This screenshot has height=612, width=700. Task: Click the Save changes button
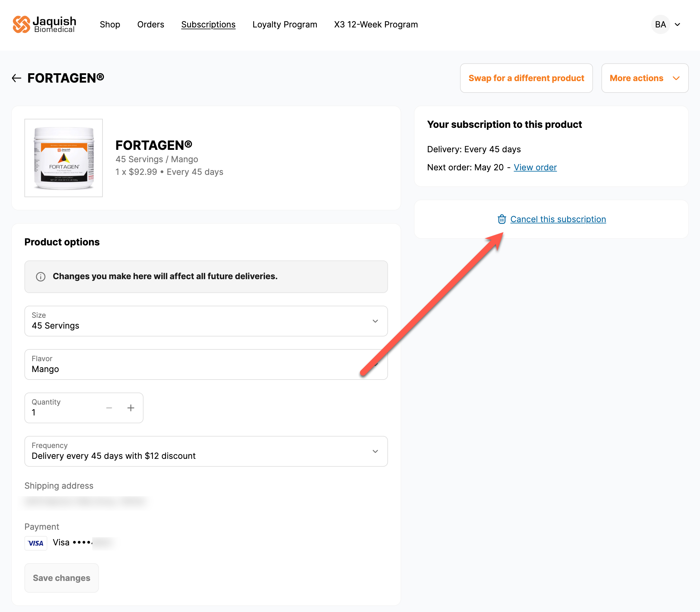coord(61,578)
